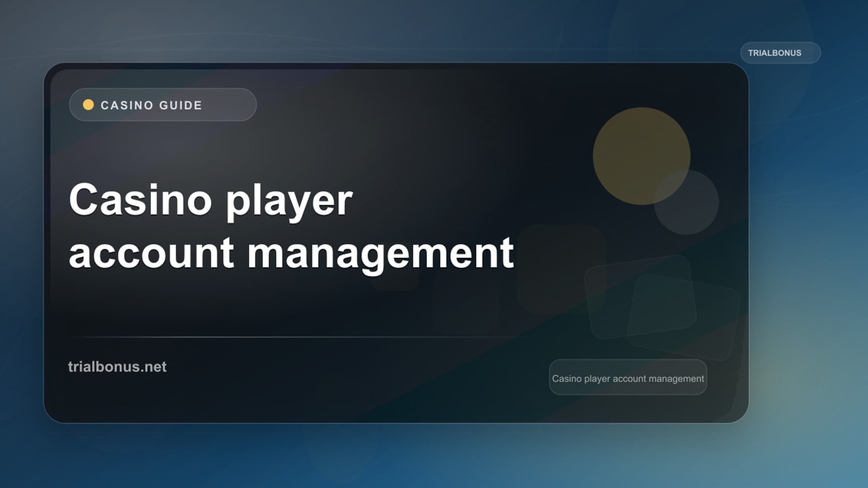Click the TRIALBONUS badge
The width and height of the screenshot is (868, 488).
point(780,53)
